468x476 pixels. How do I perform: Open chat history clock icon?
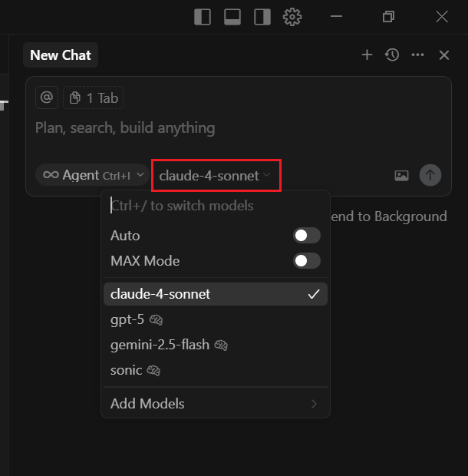tap(392, 55)
